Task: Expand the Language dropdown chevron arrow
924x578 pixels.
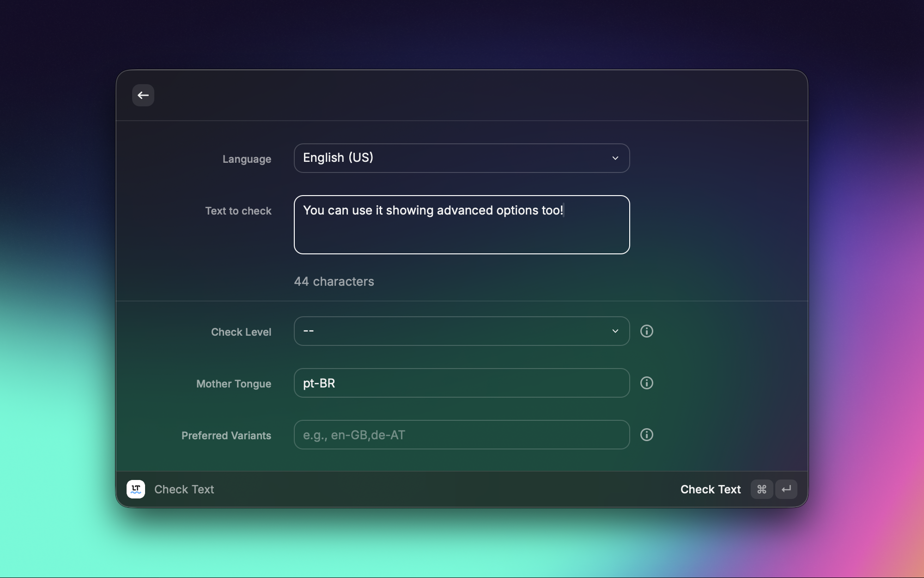Action: [x=615, y=158]
